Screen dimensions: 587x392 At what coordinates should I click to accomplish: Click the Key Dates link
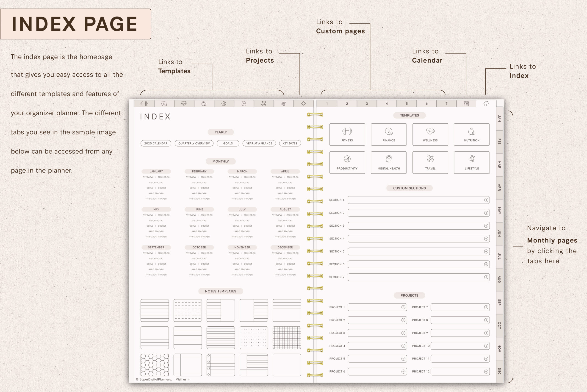[290, 143]
